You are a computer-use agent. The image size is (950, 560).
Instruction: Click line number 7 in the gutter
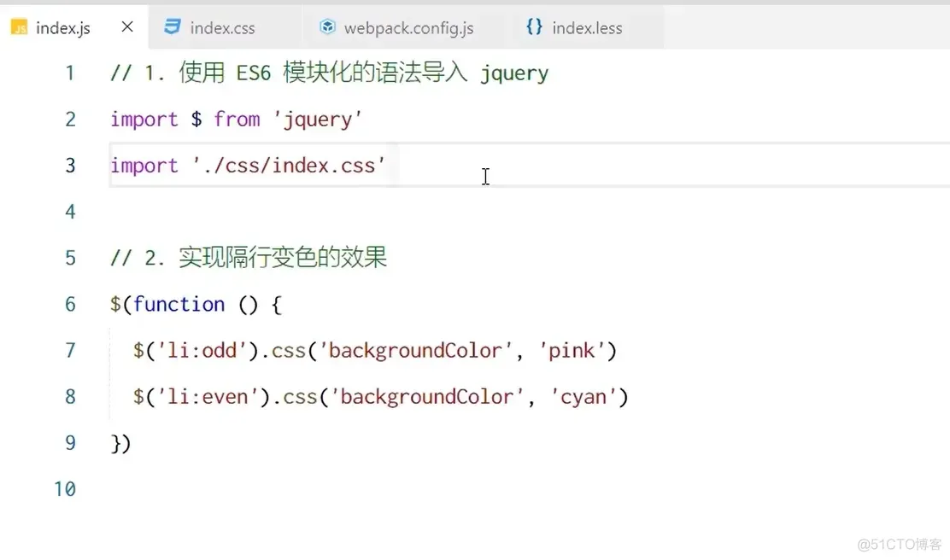tap(70, 350)
